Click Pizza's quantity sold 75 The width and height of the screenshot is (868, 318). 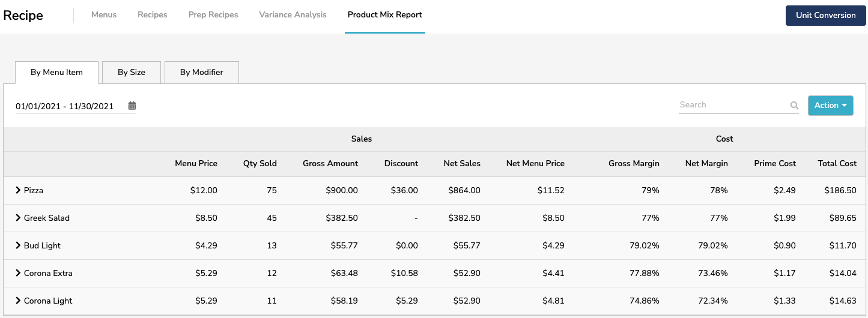point(272,190)
